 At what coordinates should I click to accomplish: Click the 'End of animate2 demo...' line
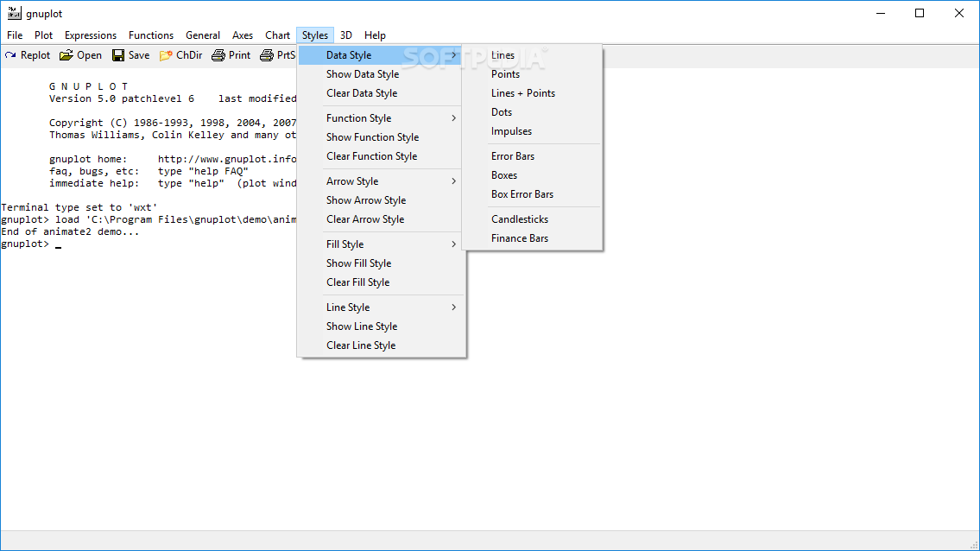click(x=70, y=232)
